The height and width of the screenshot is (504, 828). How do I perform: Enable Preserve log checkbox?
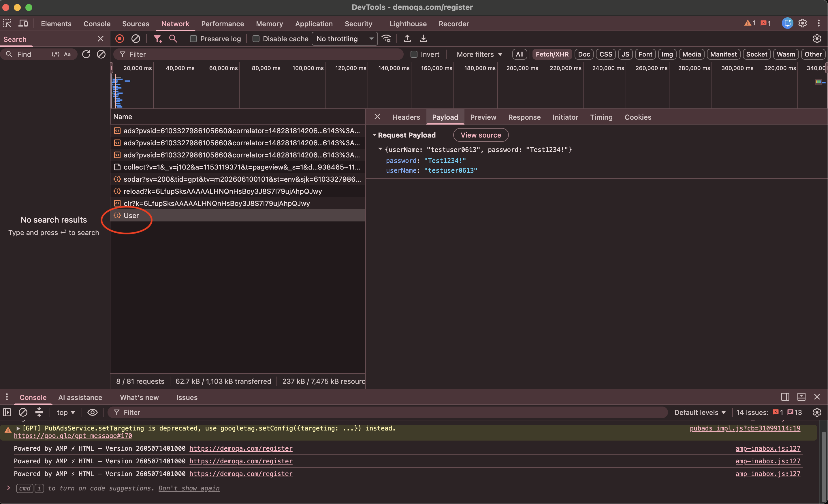tap(193, 39)
